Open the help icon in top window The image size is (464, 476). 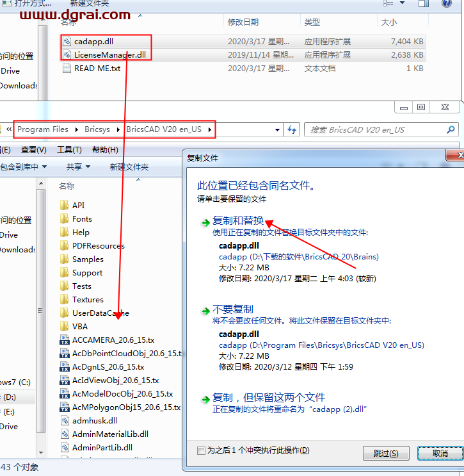click(447, 3)
